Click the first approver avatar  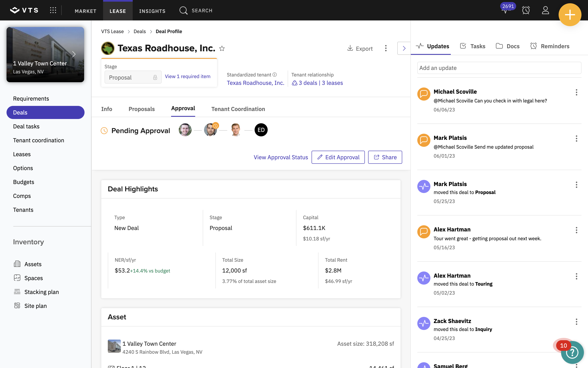click(185, 130)
